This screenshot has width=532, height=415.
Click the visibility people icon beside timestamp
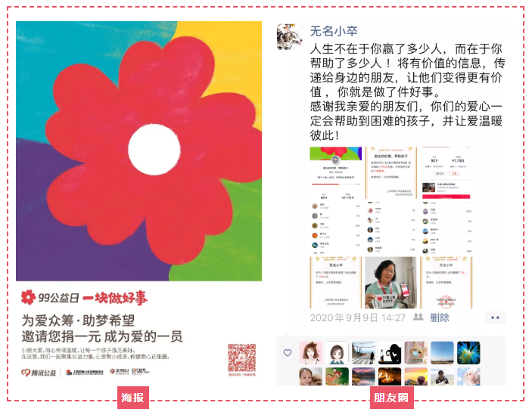(x=418, y=317)
